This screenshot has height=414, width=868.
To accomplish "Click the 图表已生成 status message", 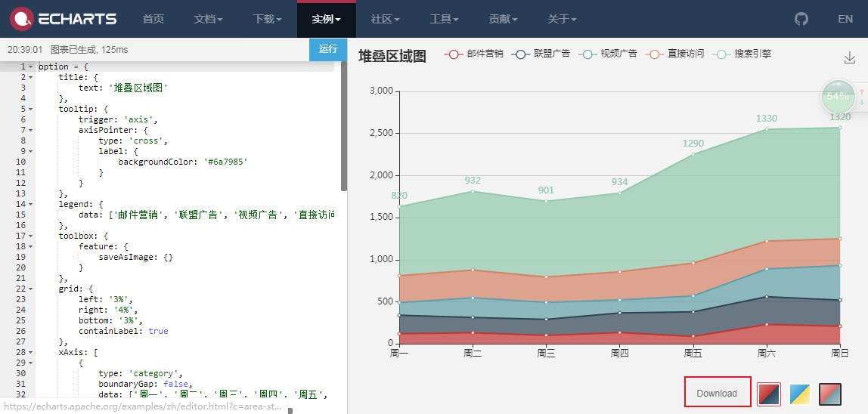I will point(89,49).
